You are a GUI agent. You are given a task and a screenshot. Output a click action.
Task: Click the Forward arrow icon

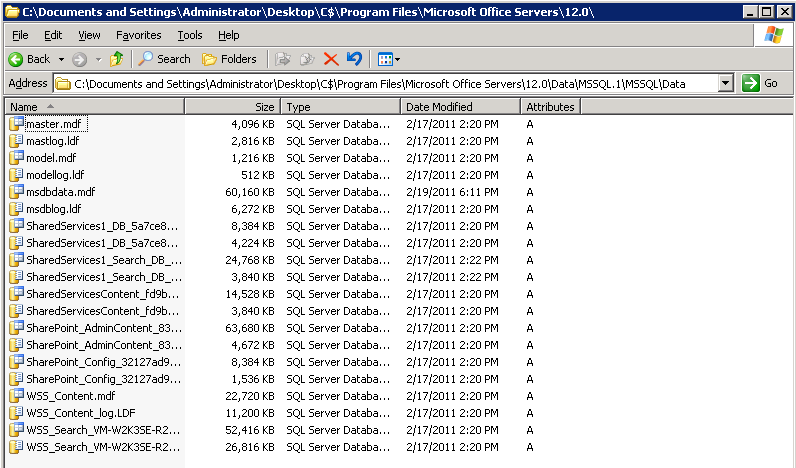79,59
